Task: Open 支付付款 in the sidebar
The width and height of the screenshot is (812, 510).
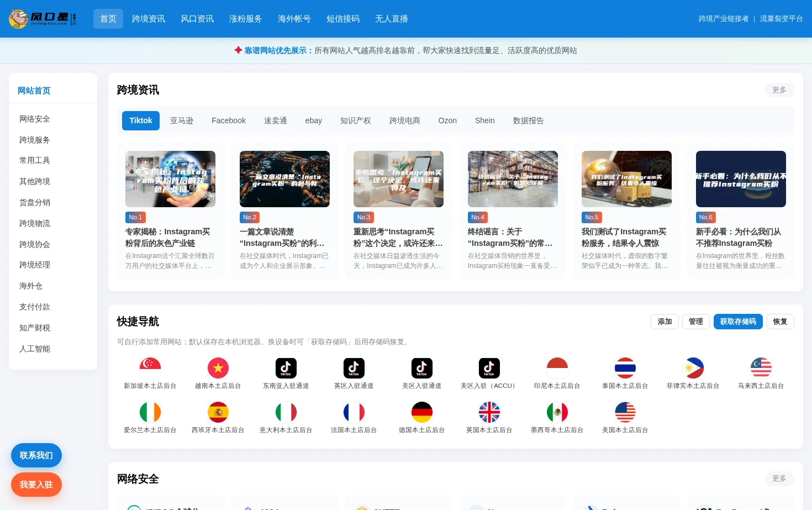Action: [35, 307]
